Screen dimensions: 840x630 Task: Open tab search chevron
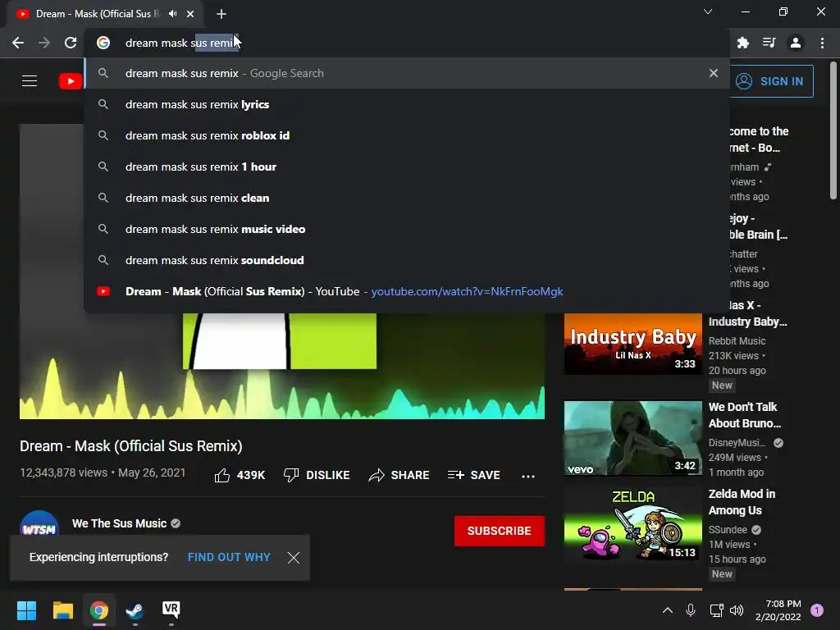point(708,11)
